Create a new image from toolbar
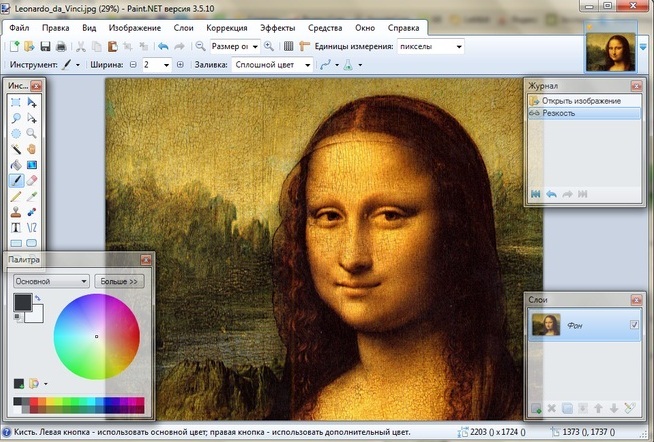Image resolution: width=654 pixels, height=442 pixels. click(x=15, y=46)
